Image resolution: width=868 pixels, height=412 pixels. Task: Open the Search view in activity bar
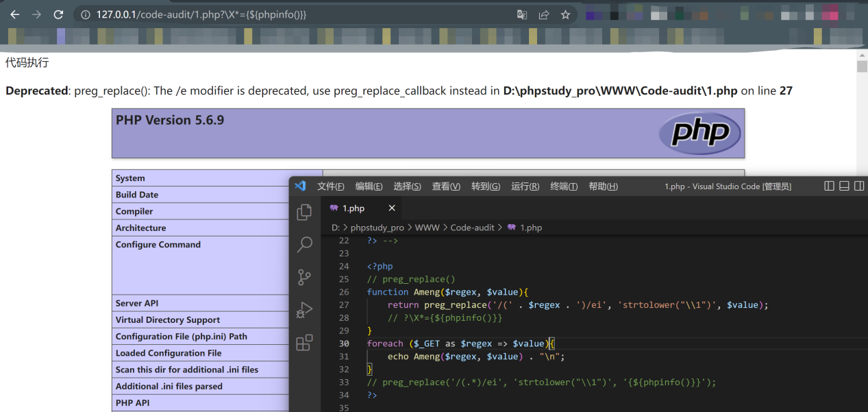click(x=304, y=244)
